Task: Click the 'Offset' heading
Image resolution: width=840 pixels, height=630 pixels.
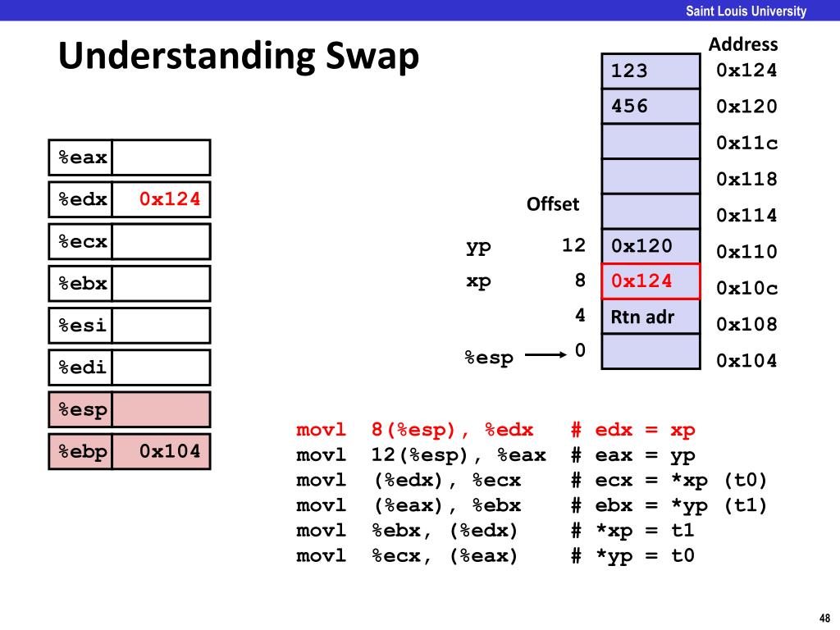Action: point(553,204)
